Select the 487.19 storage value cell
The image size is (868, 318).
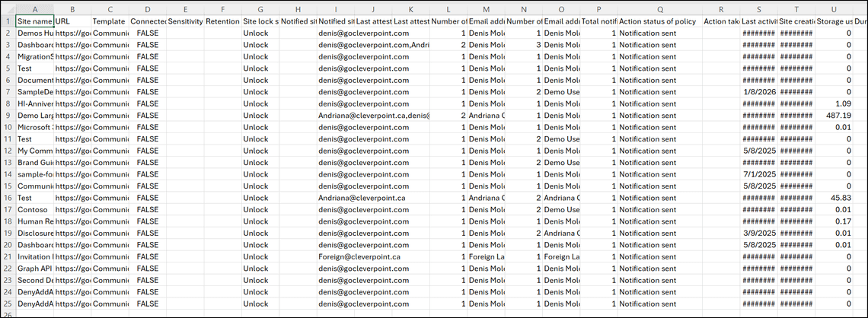click(x=834, y=116)
